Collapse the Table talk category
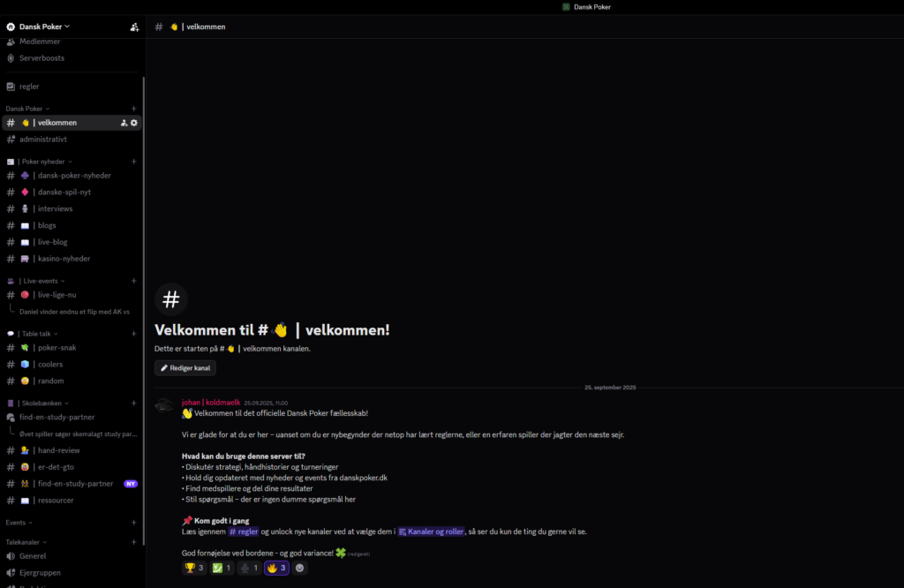Viewport: 904px width, 588px height. click(x=37, y=334)
